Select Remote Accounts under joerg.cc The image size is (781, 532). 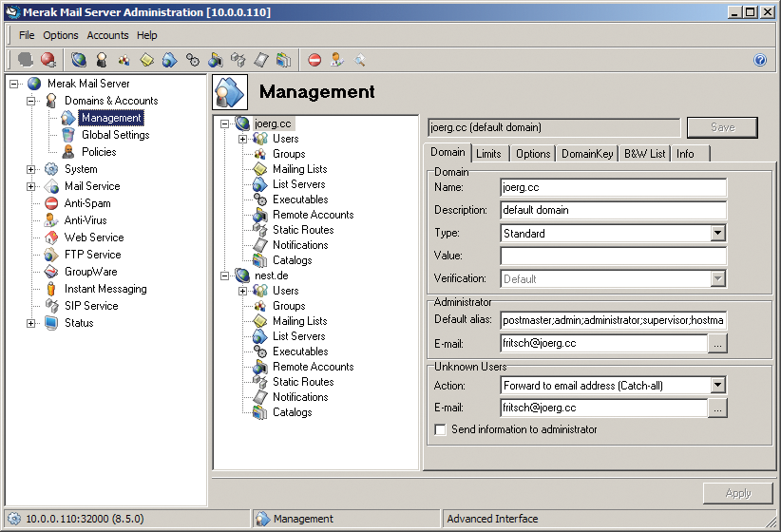[x=313, y=215]
